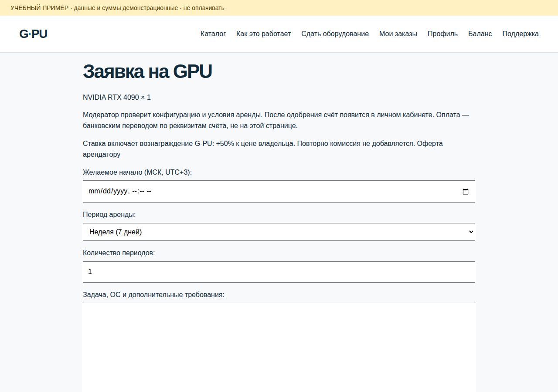
Task: Click the Желаемое начало (МСК, UTC+3) label
Action: [x=137, y=172]
